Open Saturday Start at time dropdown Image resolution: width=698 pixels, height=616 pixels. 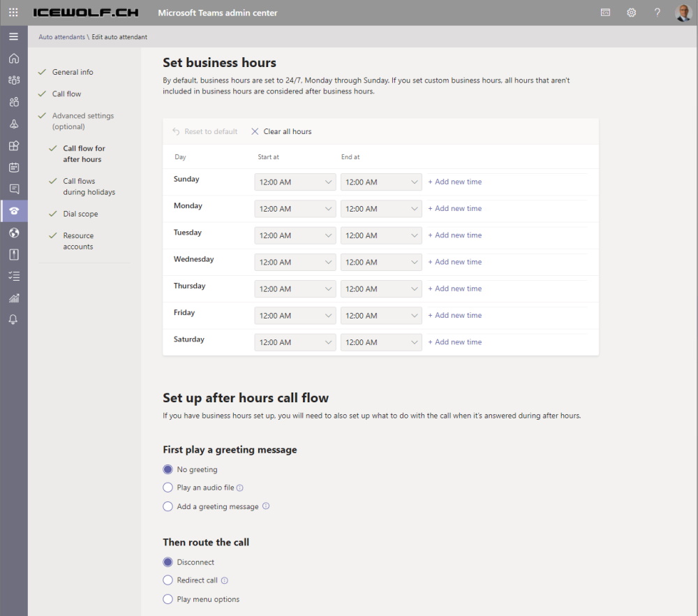coord(295,342)
